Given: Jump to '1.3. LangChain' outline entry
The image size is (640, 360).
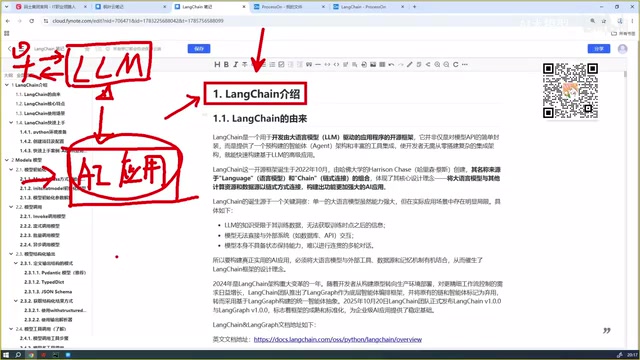Looking at the screenshot, I should tap(40, 113).
